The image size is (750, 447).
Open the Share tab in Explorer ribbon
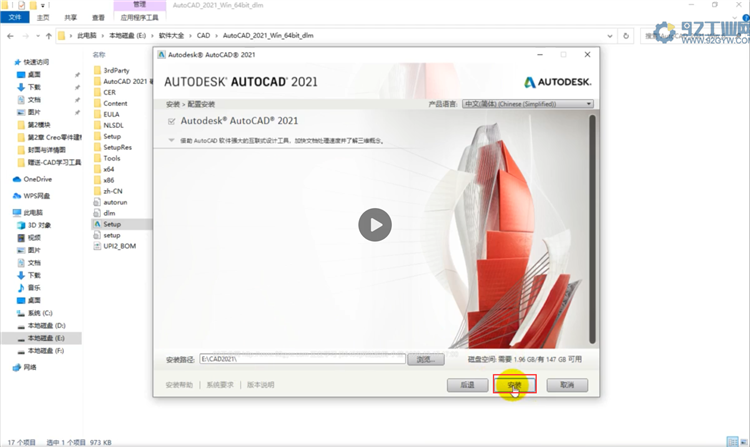tap(71, 17)
